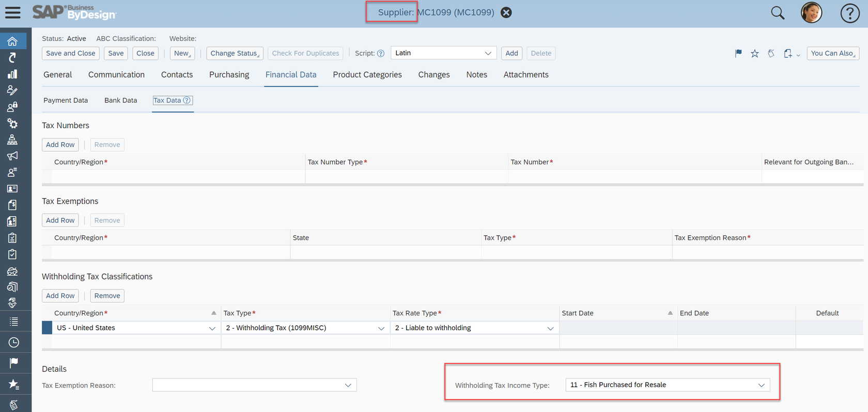Open the You Can Also menu
The width and height of the screenshot is (868, 412).
pyautogui.click(x=833, y=53)
